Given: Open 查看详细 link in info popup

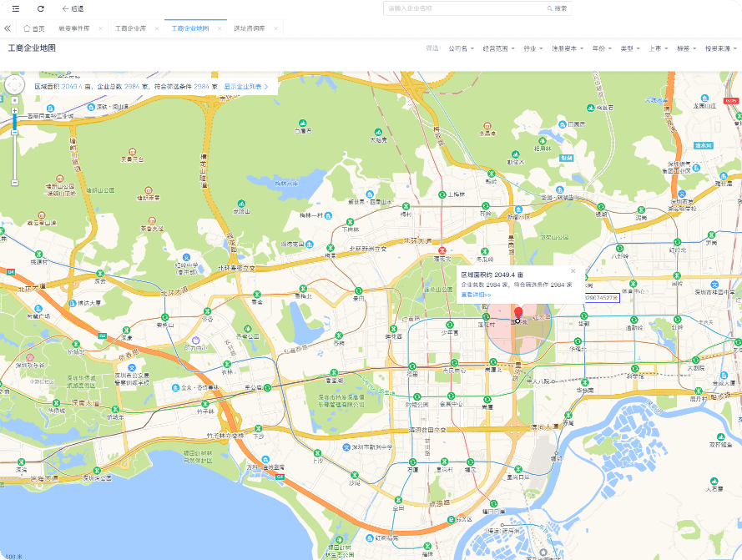Looking at the screenshot, I should (476, 295).
